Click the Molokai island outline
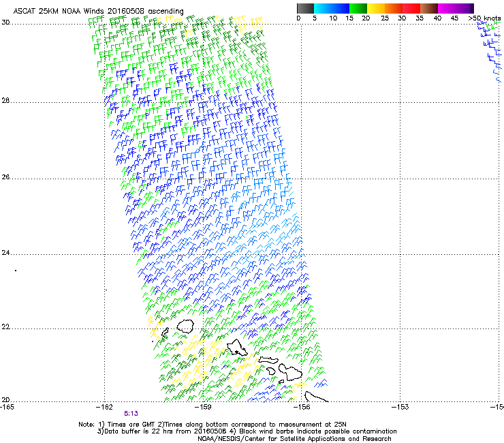504x443 pixels. tap(269, 360)
